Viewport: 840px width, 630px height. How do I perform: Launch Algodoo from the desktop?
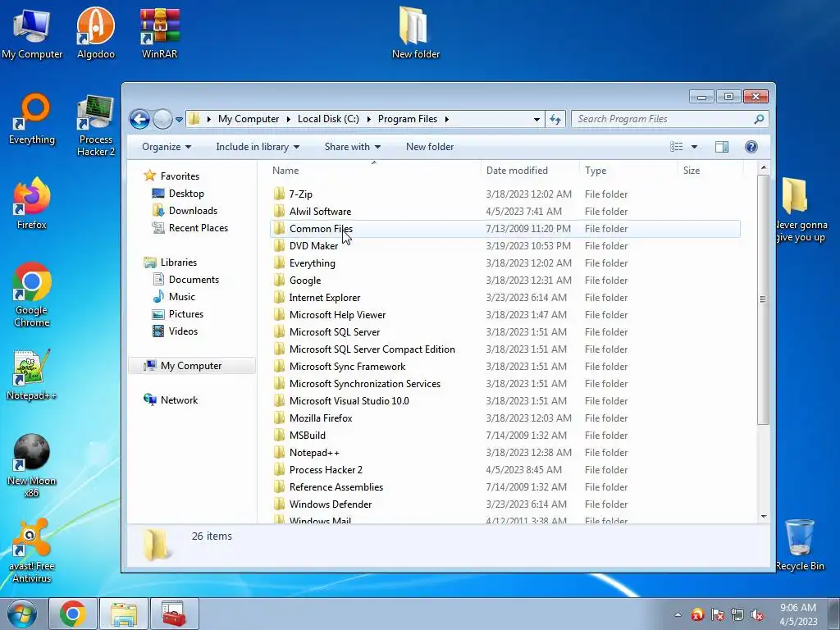95,33
